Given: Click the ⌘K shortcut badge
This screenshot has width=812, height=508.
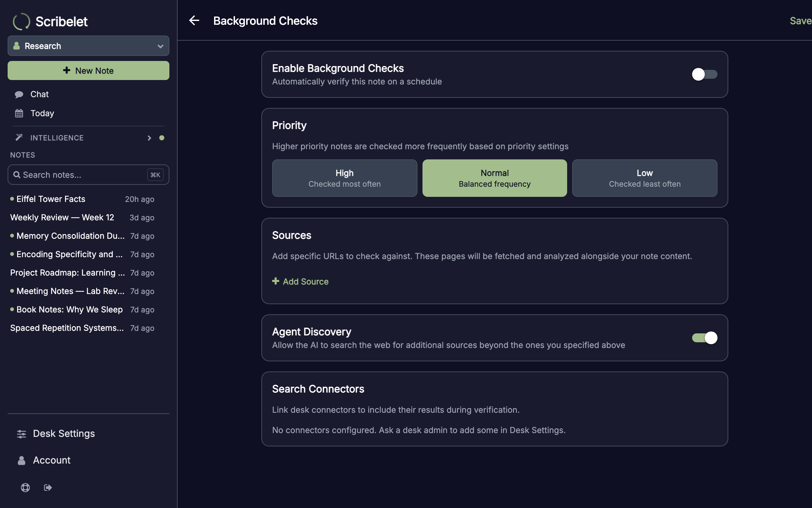Looking at the screenshot, I should [155, 175].
